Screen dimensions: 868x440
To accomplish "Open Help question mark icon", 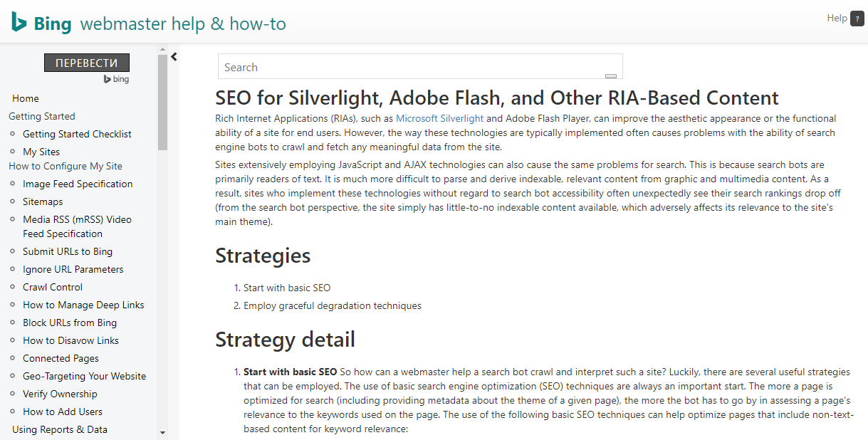I will tap(857, 19).
